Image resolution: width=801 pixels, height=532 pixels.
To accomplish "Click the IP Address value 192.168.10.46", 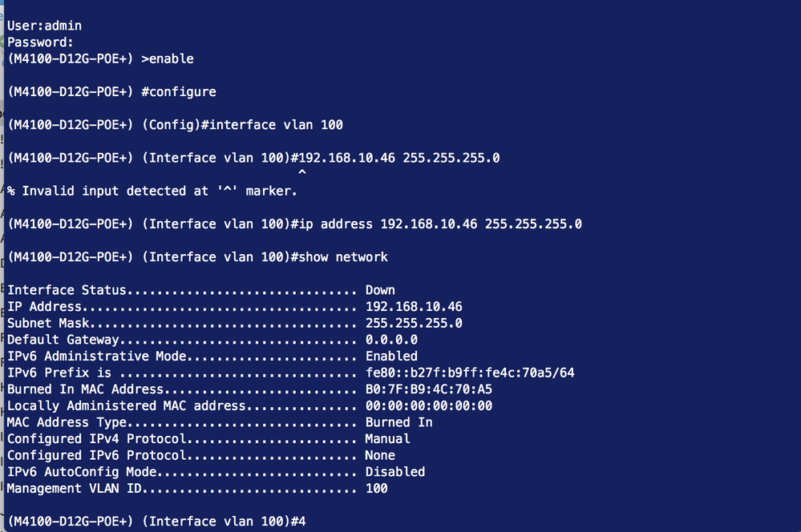I will pos(414,307).
